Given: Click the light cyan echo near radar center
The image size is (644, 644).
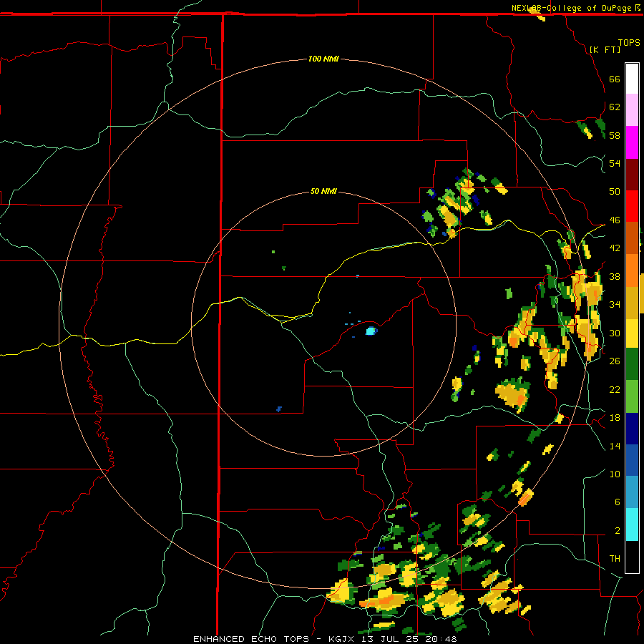Looking at the screenshot, I should pos(371,331).
